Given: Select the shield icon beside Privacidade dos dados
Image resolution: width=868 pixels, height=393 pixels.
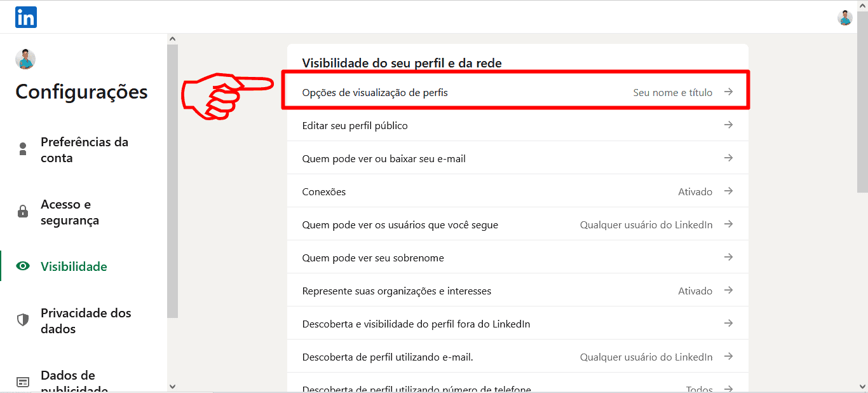Looking at the screenshot, I should tap(23, 321).
